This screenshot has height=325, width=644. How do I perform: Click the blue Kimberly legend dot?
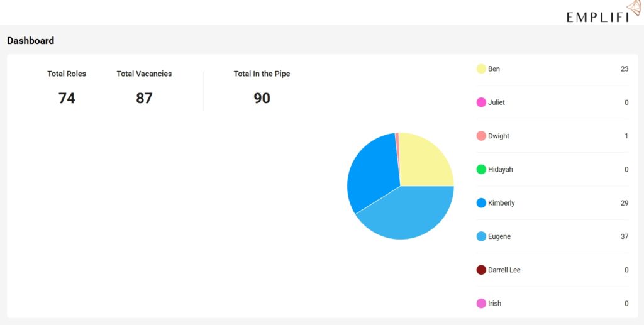(x=481, y=203)
